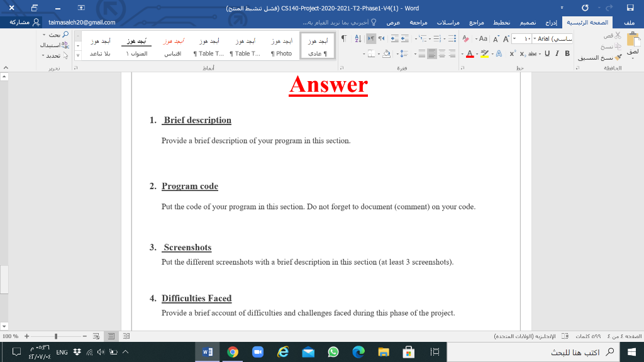Switch to the إدراج (Insert) ribbon tab
Viewport: 644px width, 362px height.
coord(551,22)
